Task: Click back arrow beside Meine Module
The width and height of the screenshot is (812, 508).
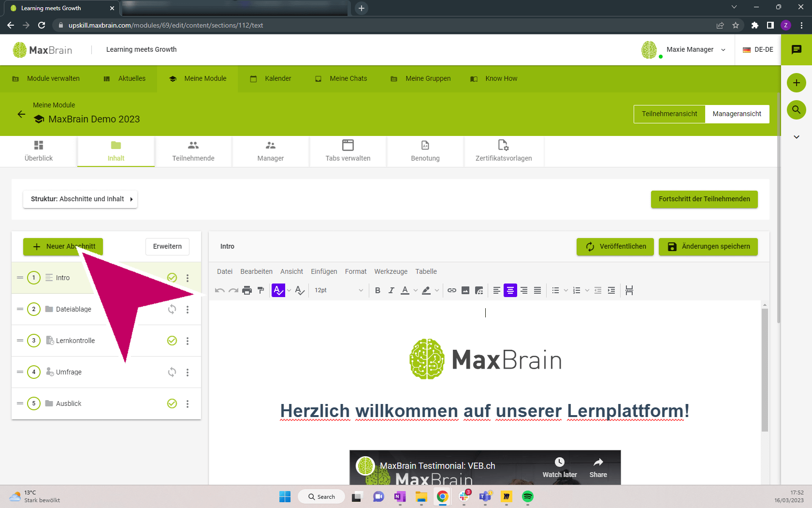Action: click(21, 114)
